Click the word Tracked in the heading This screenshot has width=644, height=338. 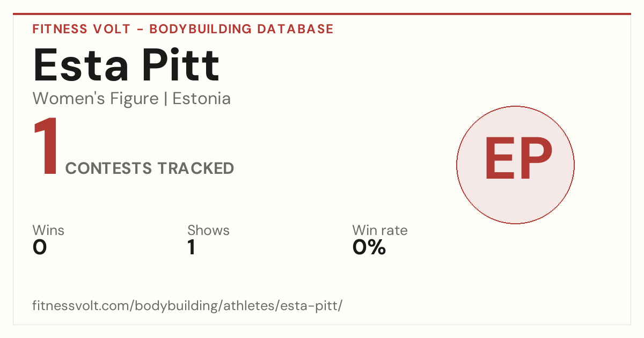click(195, 168)
